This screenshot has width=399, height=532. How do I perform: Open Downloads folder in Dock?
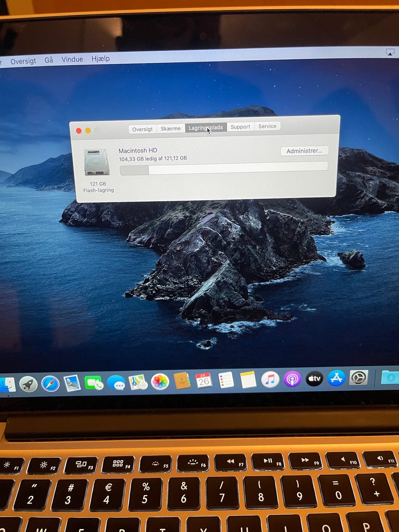[390, 377]
